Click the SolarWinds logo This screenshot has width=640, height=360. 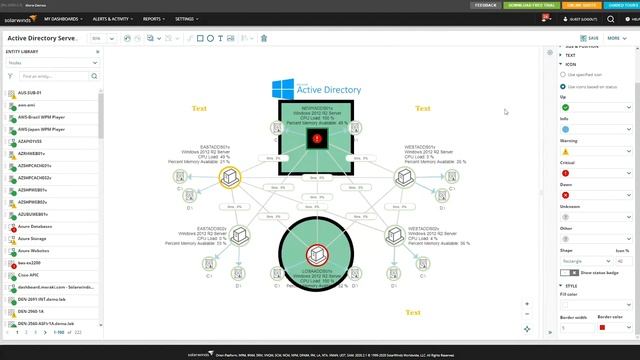pos(20,19)
